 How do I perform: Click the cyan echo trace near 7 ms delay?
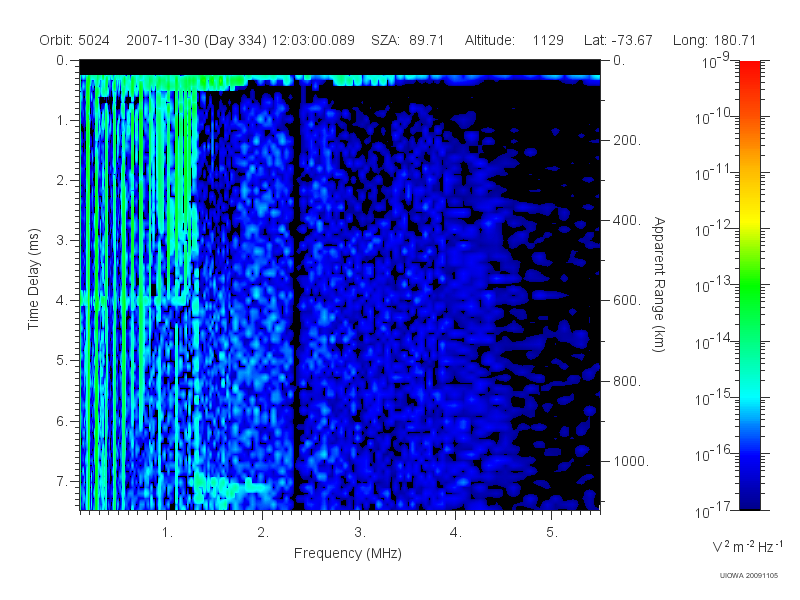tap(230, 486)
